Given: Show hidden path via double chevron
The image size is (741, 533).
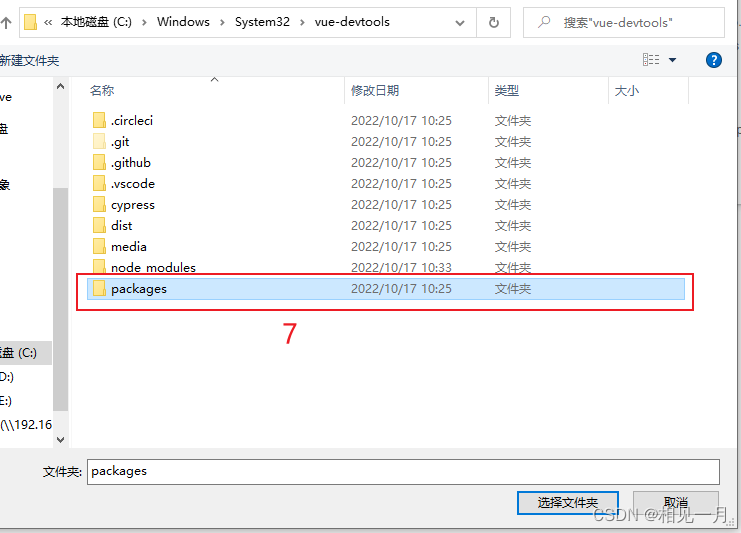Looking at the screenshot, I should click(48, 22).
